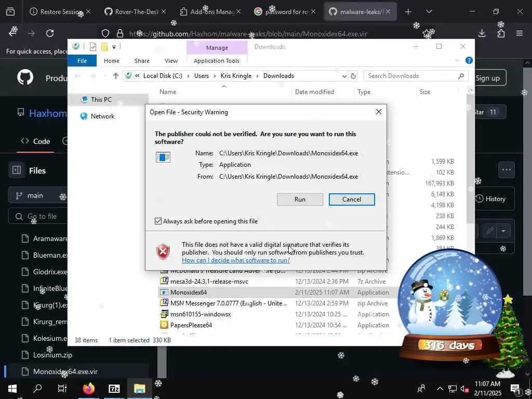The image size is (532, 399).
Task: Select This PC in navigation pane
Action: click(101, 100)
